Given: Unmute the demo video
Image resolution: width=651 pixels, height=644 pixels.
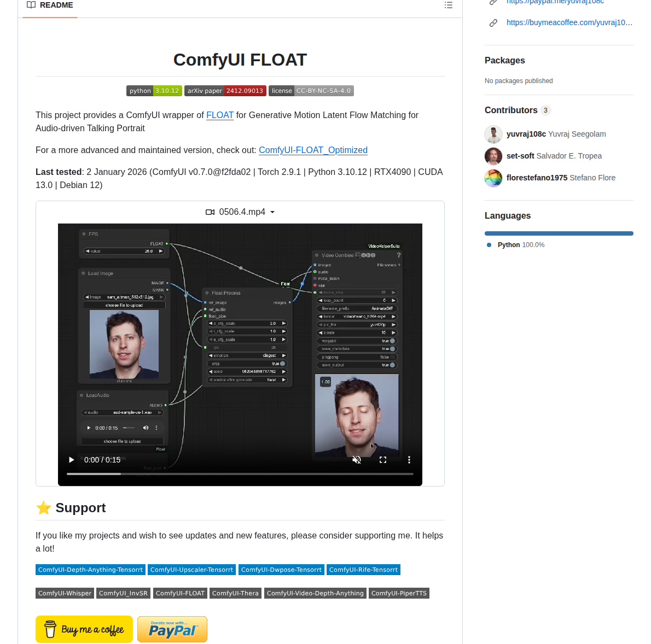Looking at the screenshot, I should (x=357, y=460).
